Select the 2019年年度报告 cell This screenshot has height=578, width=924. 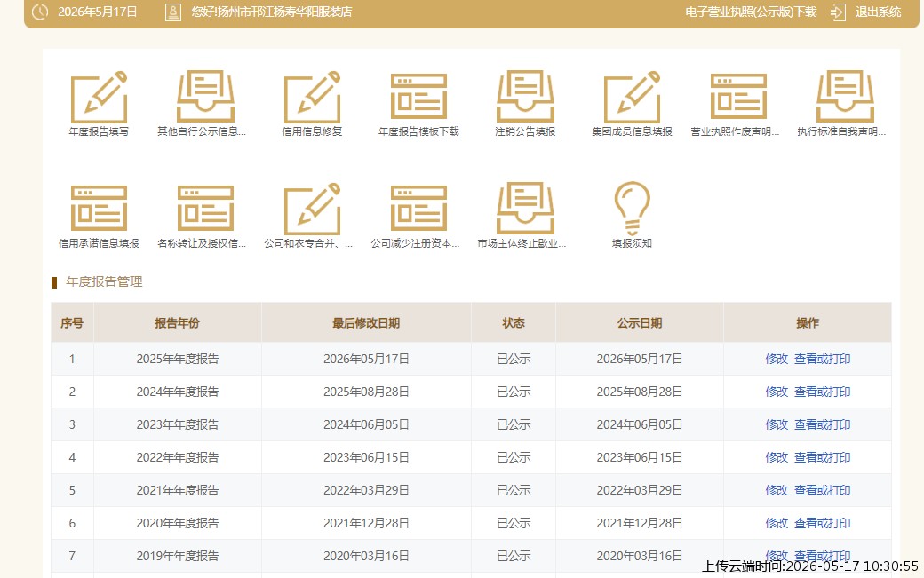[x=178, y=556]
